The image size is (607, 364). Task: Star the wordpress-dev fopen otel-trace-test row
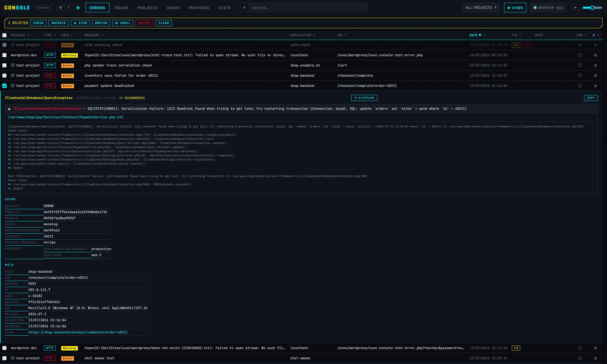pyautogui.click(x=595, y=55)
